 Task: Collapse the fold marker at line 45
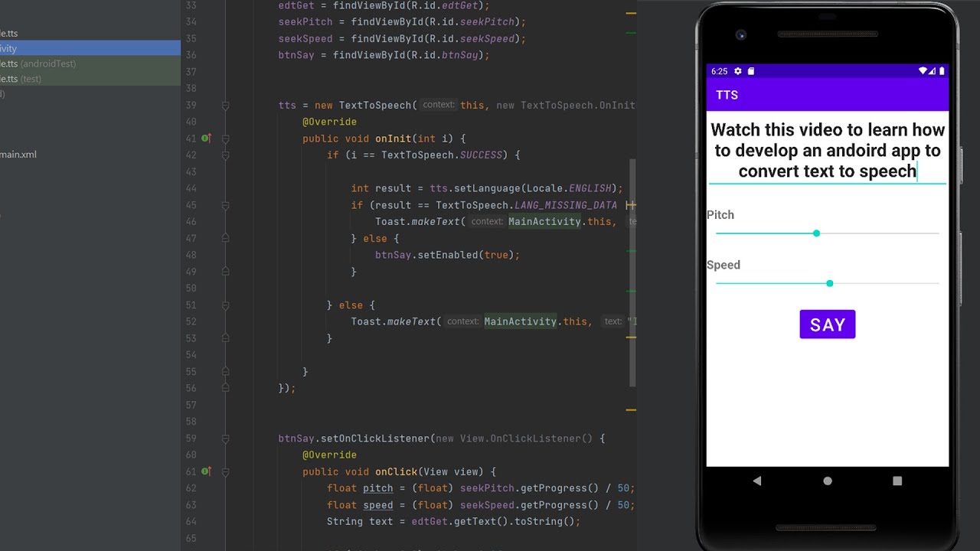225,205
